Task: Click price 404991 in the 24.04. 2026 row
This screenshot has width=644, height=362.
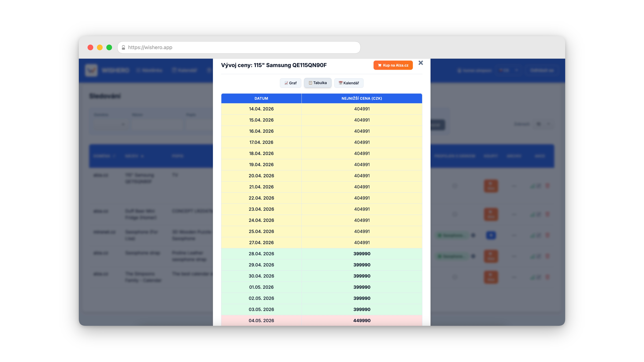Action: (x=362, y=220)
